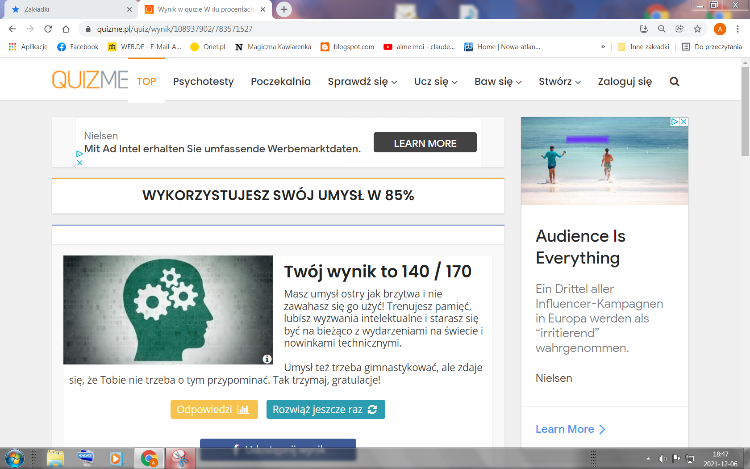The image size is (750, 469).
Task: Select the Psychotesty menu item
Action: tap(204, 82)
